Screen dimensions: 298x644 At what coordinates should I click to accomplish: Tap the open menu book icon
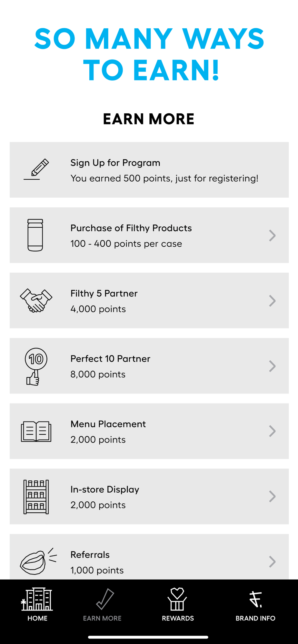point(36,431)
